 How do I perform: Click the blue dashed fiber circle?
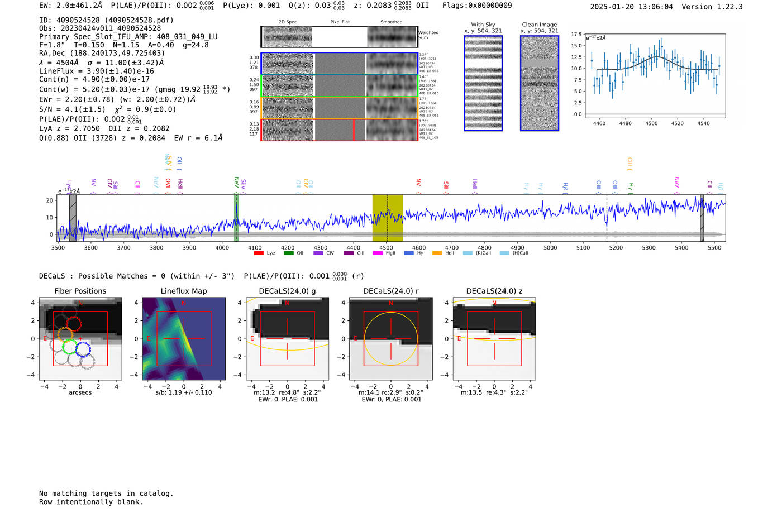(x=83, y=349)
